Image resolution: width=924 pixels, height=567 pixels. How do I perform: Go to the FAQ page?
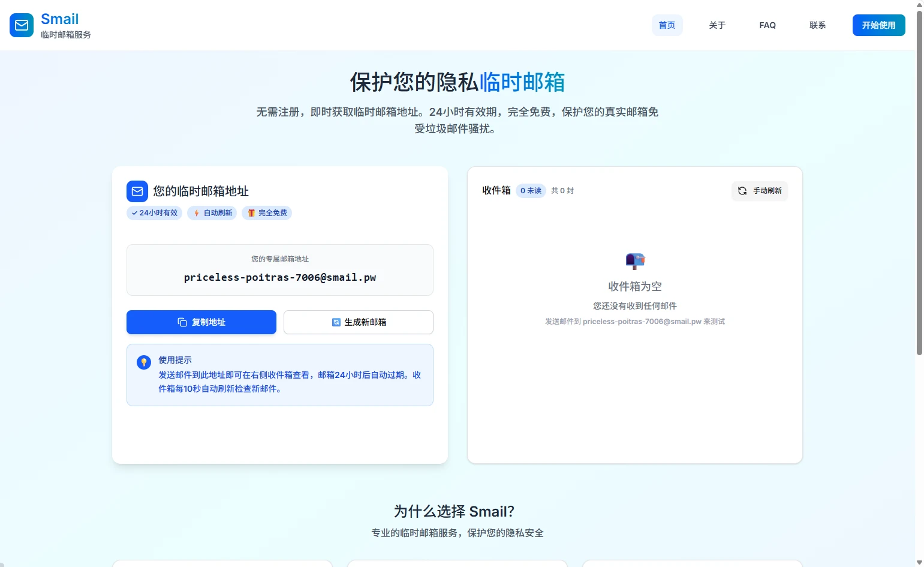(768, 25)
